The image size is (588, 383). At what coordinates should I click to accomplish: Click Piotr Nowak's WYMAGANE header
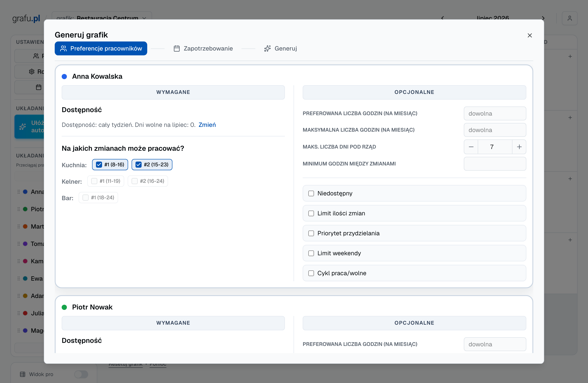173,323
